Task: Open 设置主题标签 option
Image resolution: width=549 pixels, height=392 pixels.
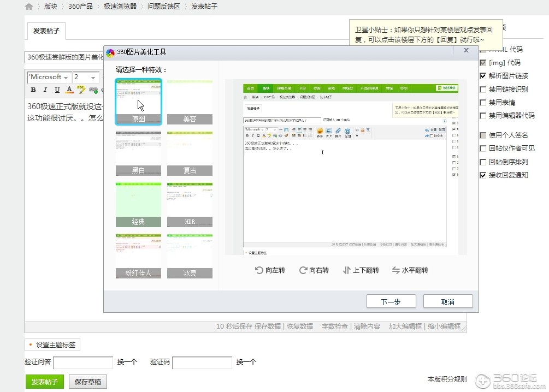Action: point(52,345)
